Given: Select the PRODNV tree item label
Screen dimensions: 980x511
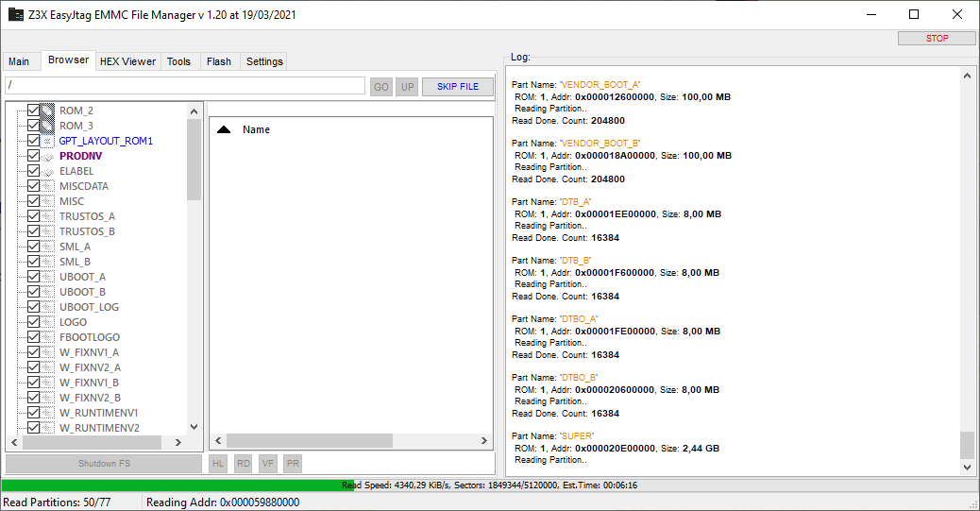Looking at the screenshot, I should 80,157.
